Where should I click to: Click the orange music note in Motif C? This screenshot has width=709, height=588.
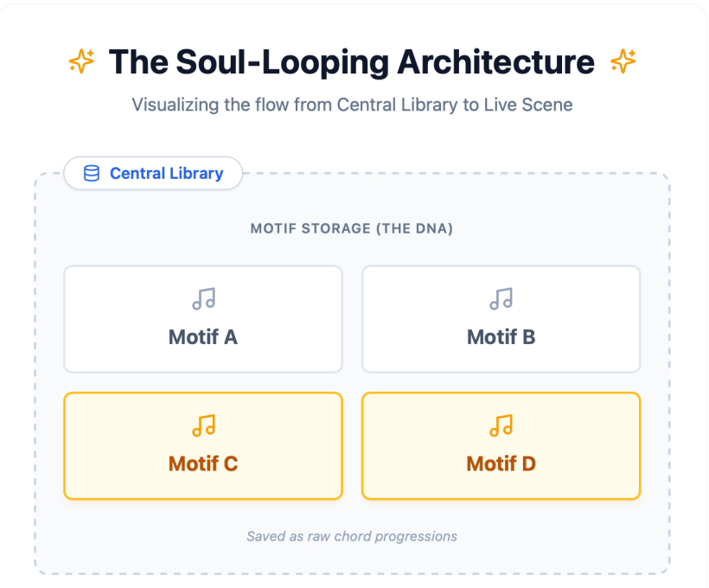(203, 425)
